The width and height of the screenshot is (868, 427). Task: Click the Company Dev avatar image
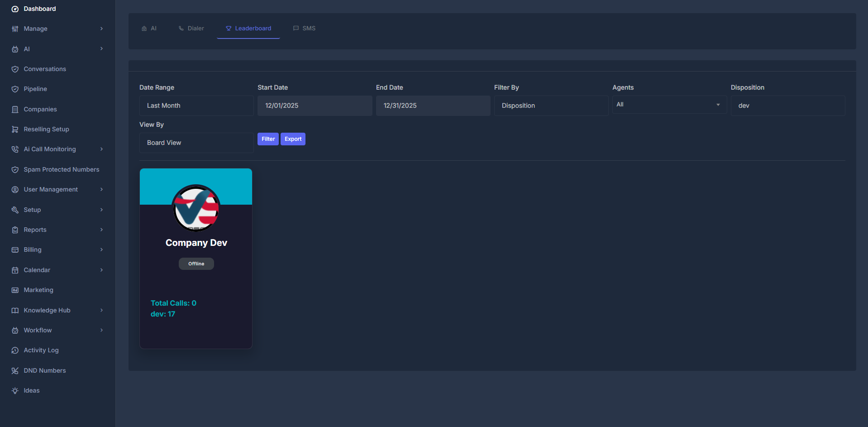coord(196,208)
